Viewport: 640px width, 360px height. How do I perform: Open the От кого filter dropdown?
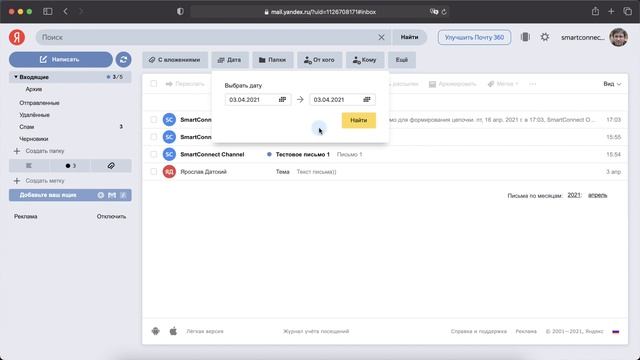[x=320, y=60]
